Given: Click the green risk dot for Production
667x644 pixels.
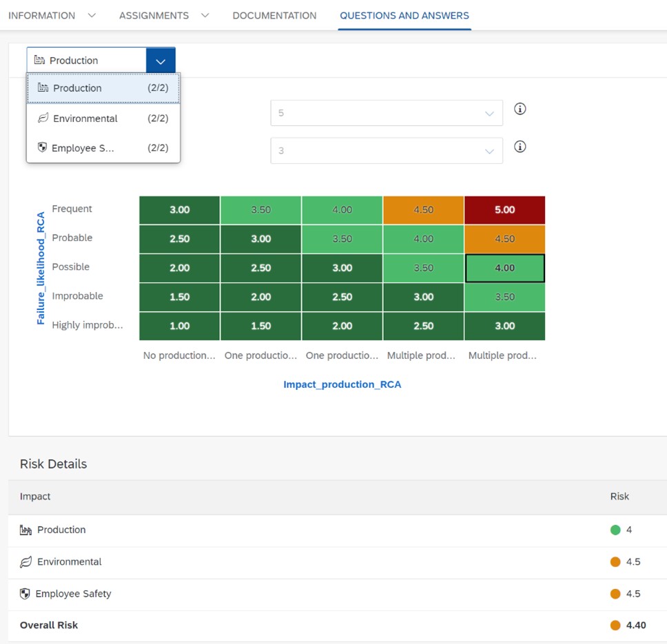Looking at the screenshot, I should 615,530.
